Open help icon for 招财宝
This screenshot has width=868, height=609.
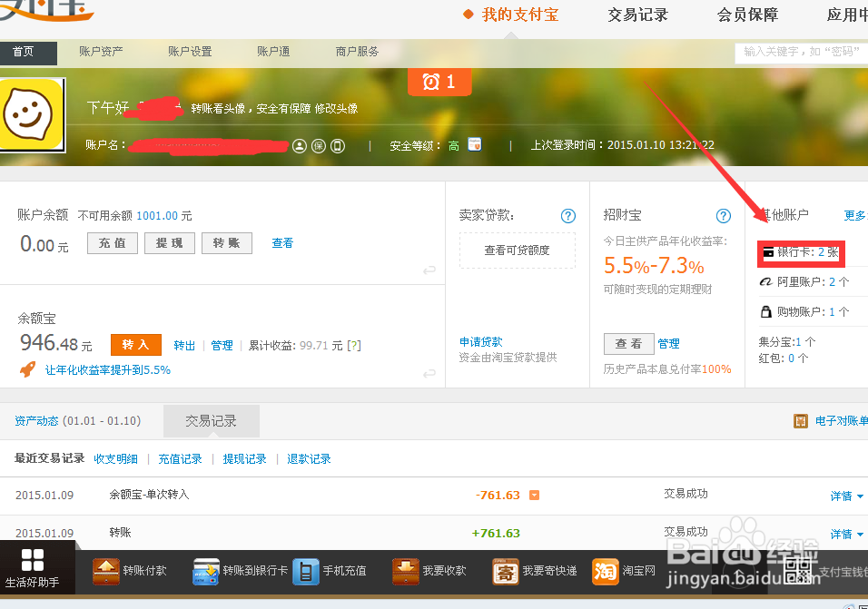pos(724,216)
